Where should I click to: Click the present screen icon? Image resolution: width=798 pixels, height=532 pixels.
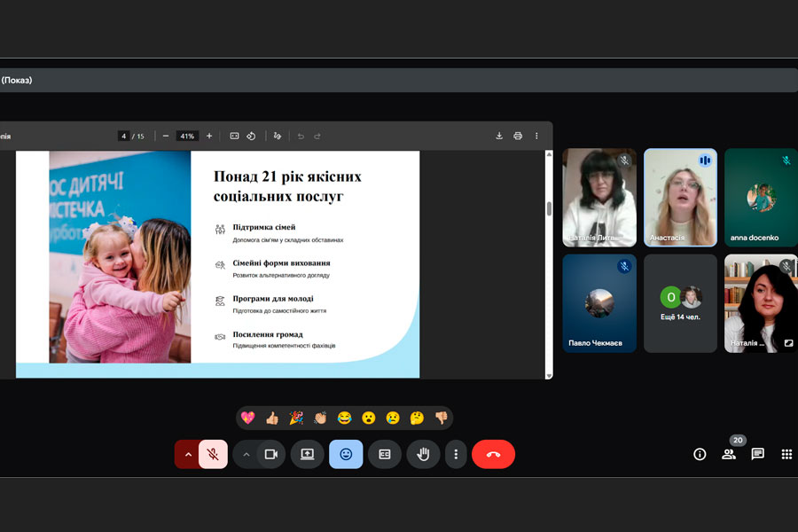click(308, 454)
